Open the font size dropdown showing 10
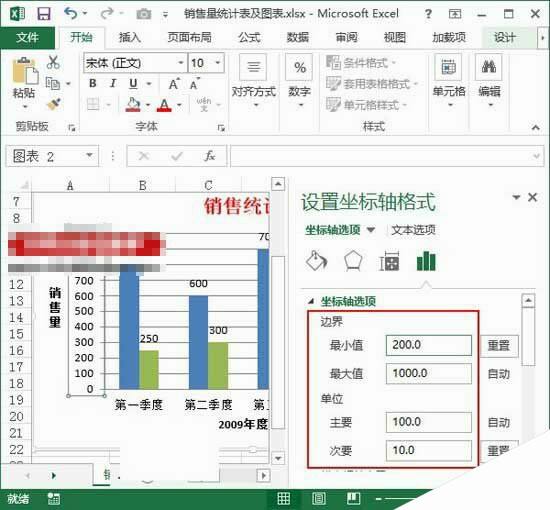550x510 pixels. [218, 63]
